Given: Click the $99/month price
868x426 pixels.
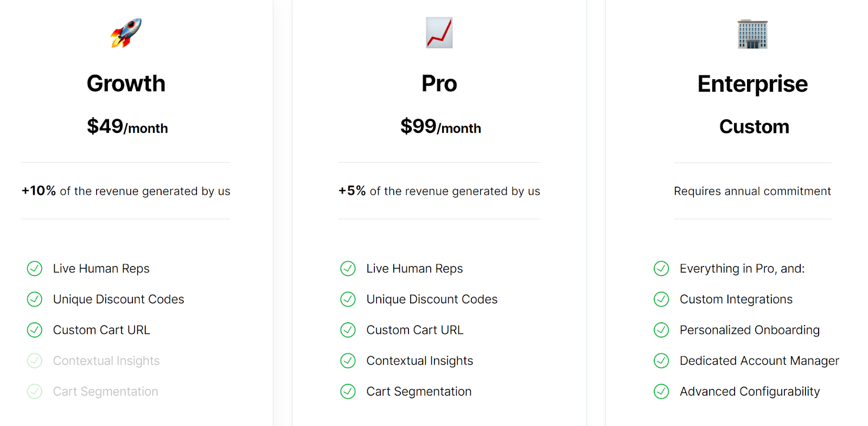Looking at the screenshot, I should (x=441, y=127).
